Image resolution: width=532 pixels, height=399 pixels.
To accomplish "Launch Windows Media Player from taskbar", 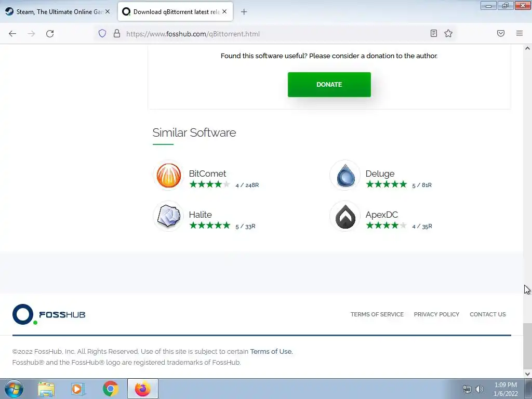I will click(x=78, y=389).
